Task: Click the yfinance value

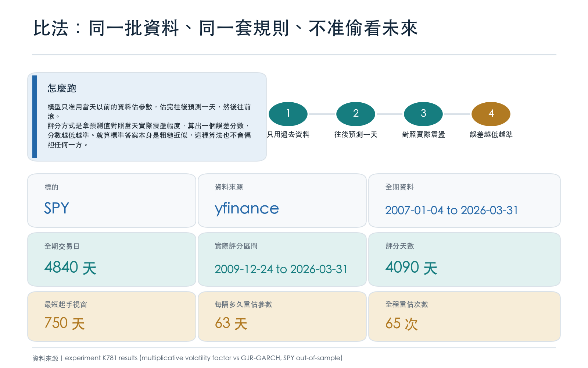Action: coord(247,209)
